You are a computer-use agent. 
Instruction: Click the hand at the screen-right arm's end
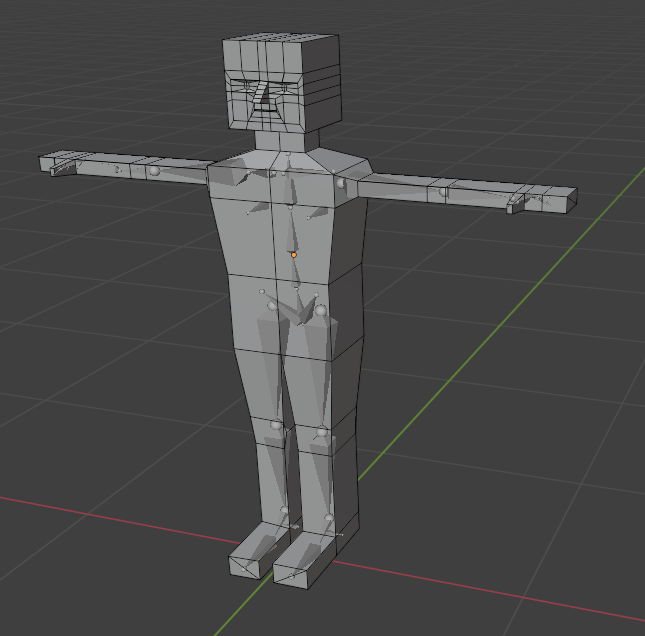(542, 200)
